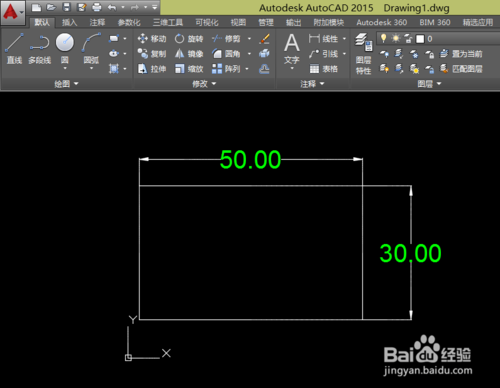Click the Open file icon

click(51, 7)
